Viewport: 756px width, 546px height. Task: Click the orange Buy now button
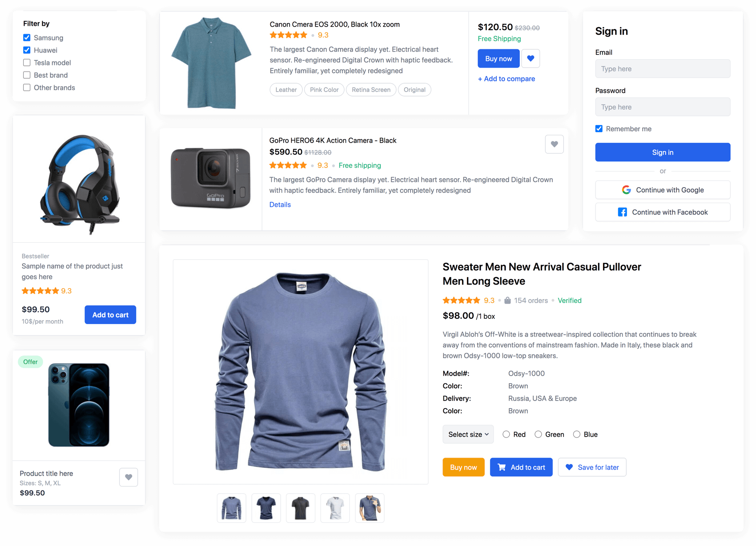click(x=463, y=467)
